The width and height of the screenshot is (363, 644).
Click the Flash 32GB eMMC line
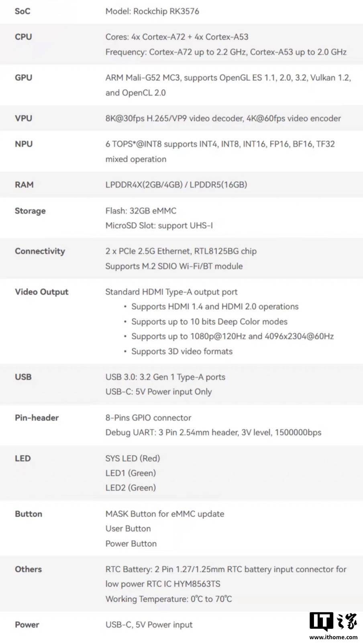[141, 211]
